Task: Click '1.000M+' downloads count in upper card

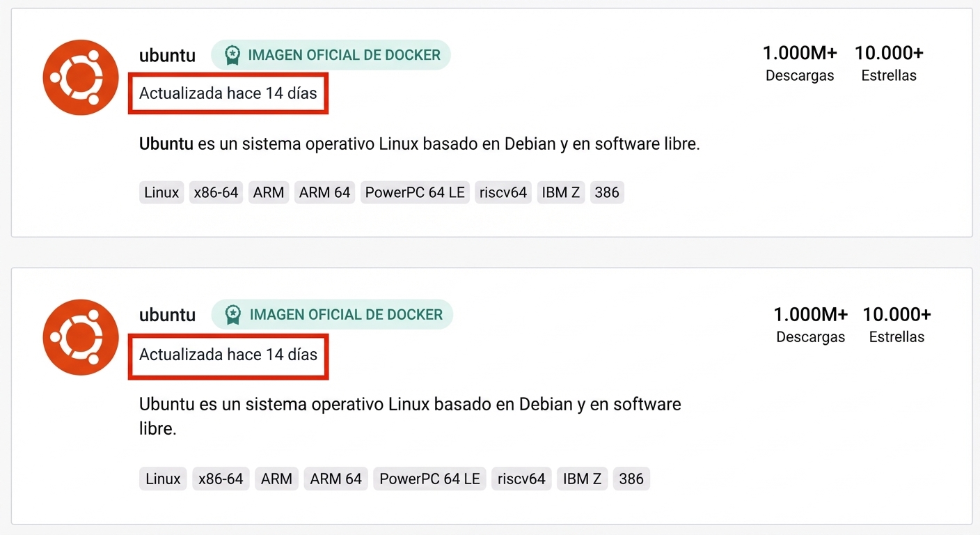Action: [x=800, y=53]
